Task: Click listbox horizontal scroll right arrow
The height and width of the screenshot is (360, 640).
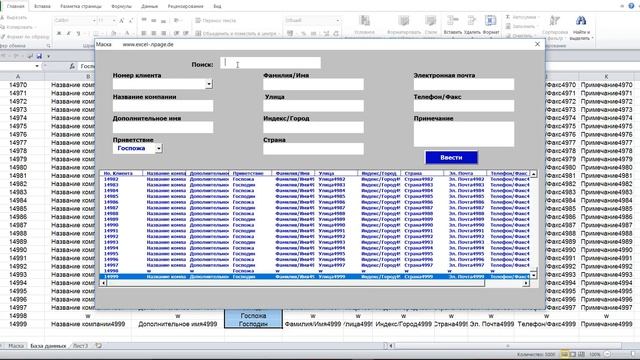Action: [526, 283]
